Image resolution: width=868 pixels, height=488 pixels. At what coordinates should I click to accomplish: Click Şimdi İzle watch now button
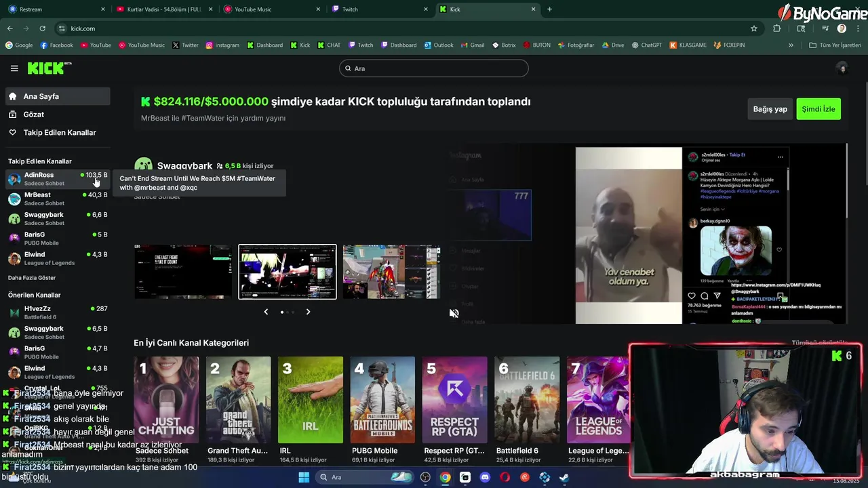[818, 109]
